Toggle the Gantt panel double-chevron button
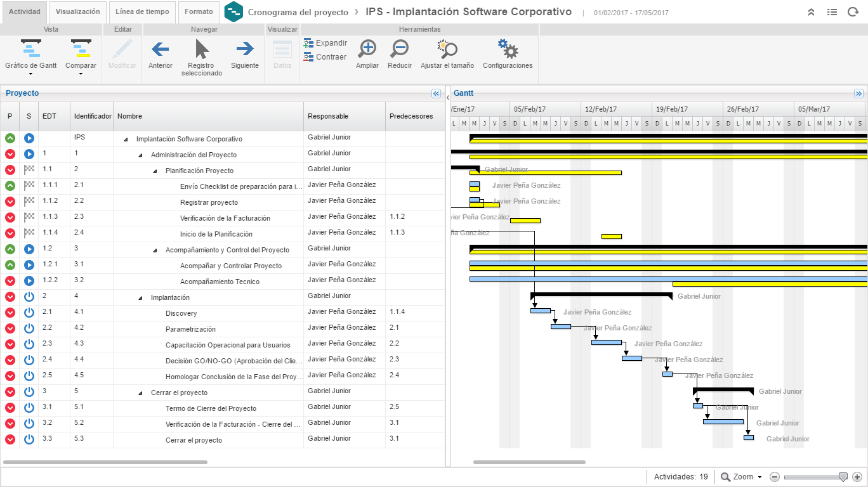Image resolution: width=868 pixels, height=487 pixels. tap(858, 93)
